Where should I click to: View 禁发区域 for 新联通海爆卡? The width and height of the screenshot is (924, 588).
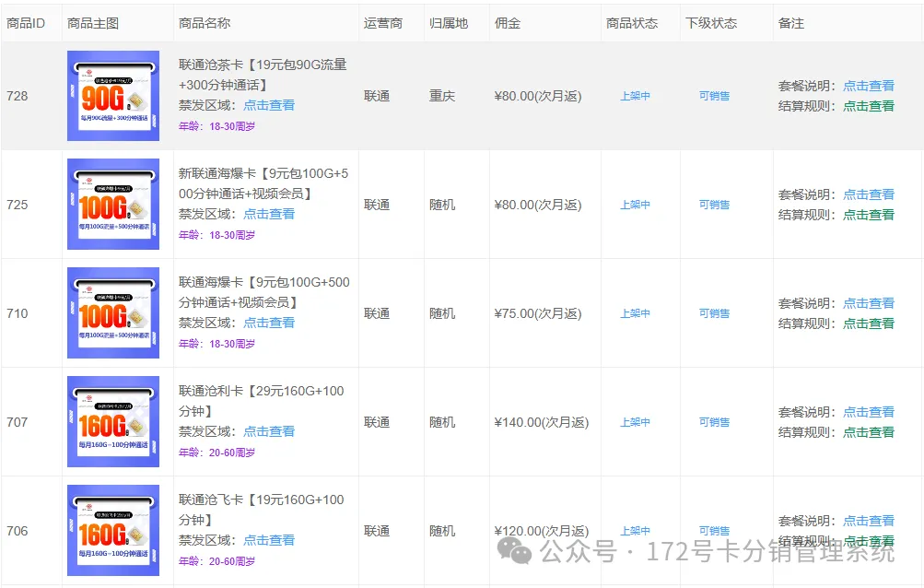pos(269,213)
